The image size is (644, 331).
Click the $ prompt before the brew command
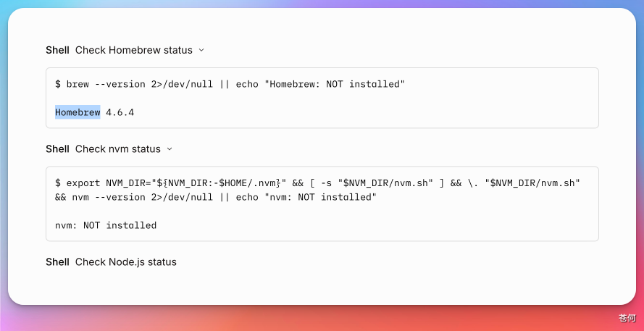[58, 84]
